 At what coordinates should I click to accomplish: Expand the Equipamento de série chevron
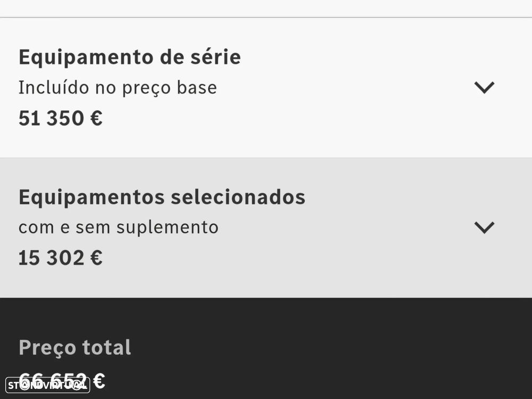[484, 88]
